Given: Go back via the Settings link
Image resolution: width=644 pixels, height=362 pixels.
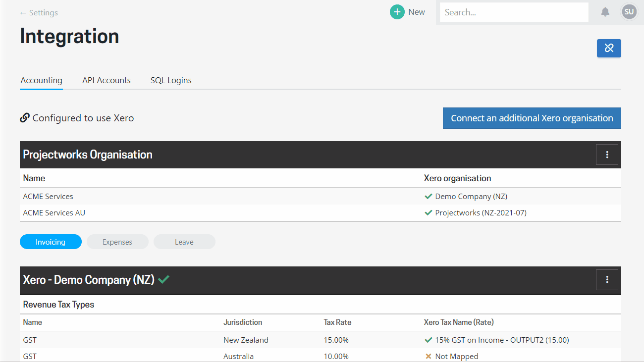Looking at the screenshot, I should [x=39, y=12].
